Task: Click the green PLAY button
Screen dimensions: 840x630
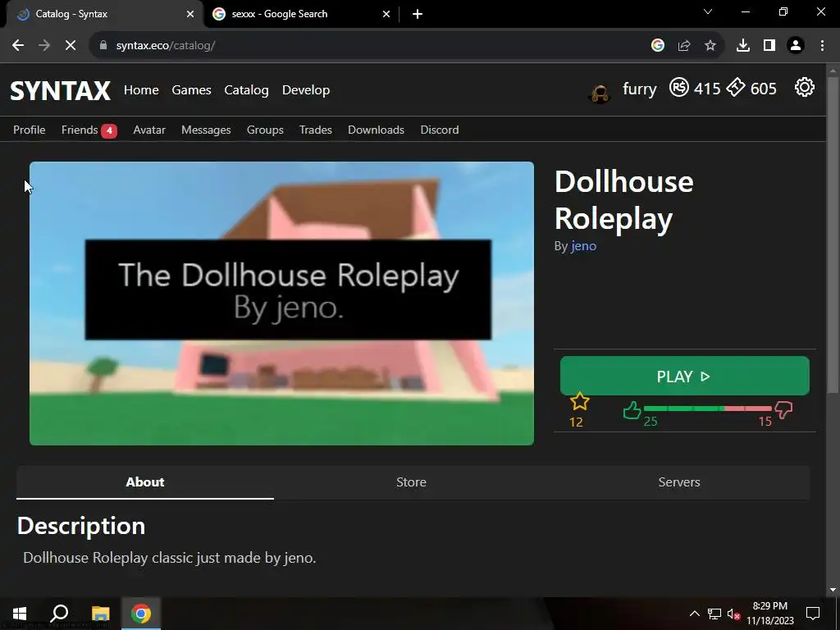Action: [685, 376]
